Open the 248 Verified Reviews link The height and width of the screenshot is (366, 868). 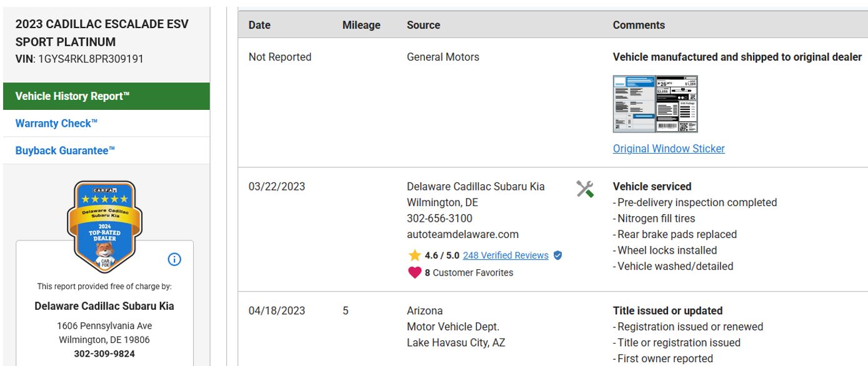(506, 255)
